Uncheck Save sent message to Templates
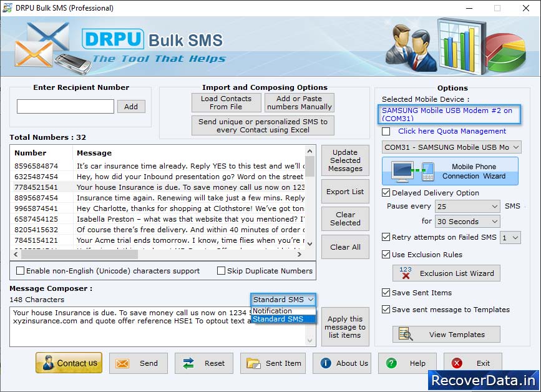The width and height of the screenshot is (541, 392). click(x=386, y=310)
